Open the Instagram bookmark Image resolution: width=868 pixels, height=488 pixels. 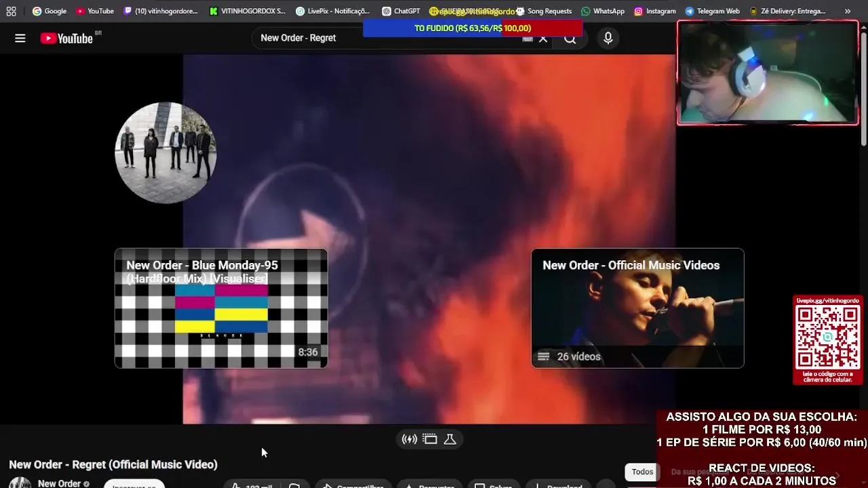point(655,11)
